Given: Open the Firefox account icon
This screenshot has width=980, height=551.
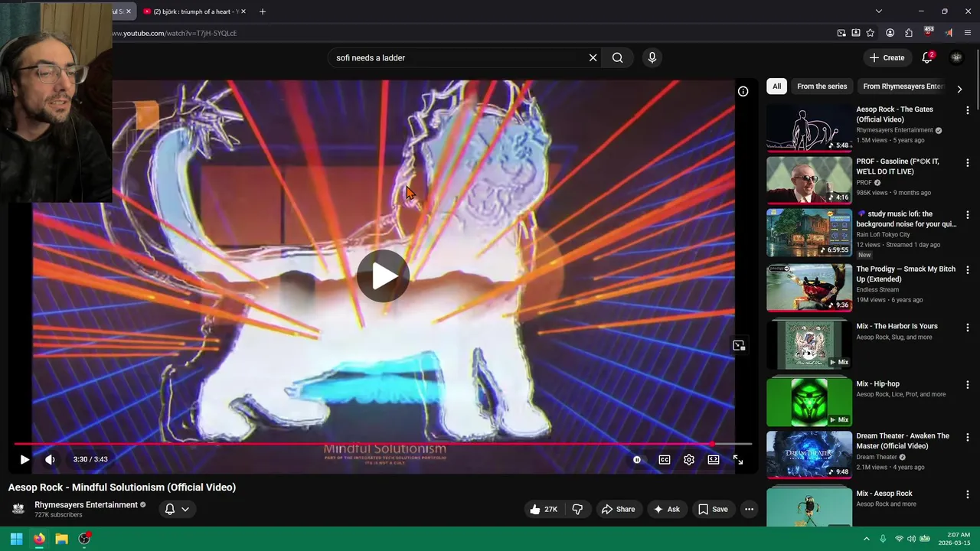Looking at the screenshot, I should (890, 33).
